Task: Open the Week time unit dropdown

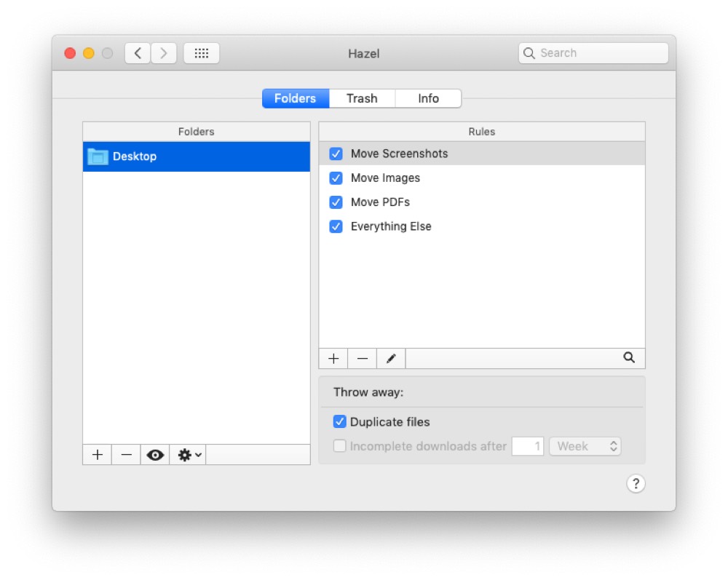Action: point(585,446)
